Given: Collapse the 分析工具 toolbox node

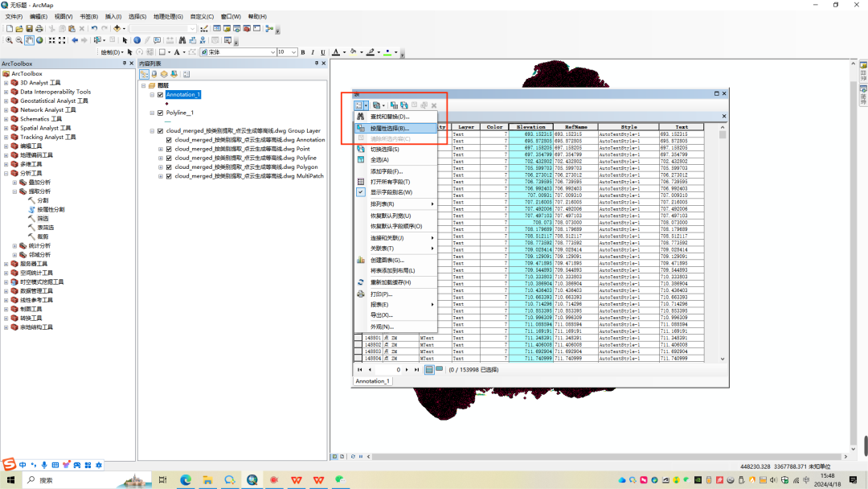Looking at the screenshot, I should click(x=6, y=174).
